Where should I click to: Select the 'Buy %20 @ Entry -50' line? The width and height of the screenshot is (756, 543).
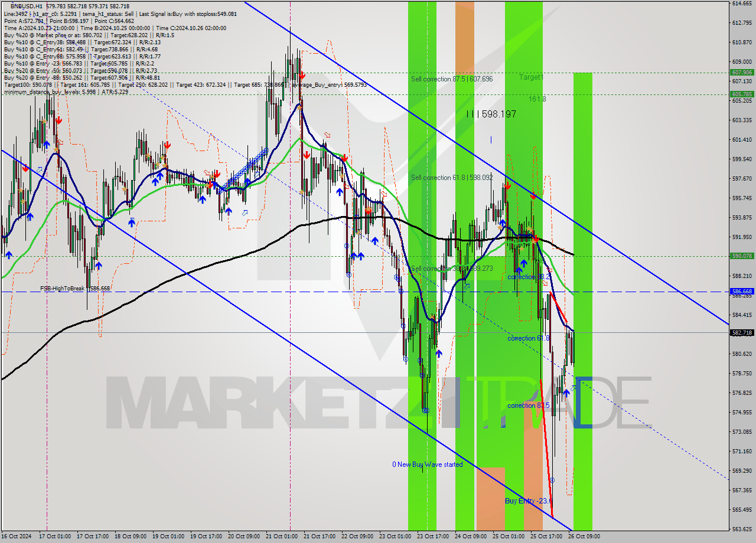coord(80,70)
